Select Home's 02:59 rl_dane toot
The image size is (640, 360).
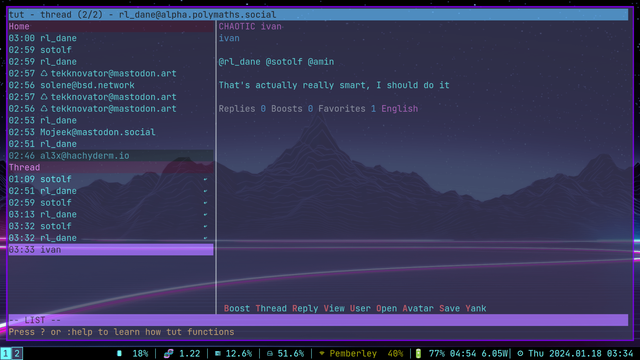(111, 62)
